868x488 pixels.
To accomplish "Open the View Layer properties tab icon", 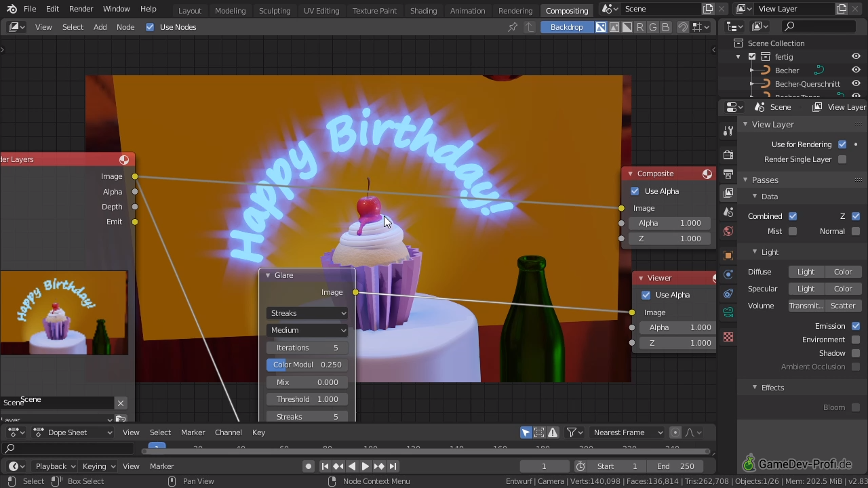I will click(x=728, y=193).
